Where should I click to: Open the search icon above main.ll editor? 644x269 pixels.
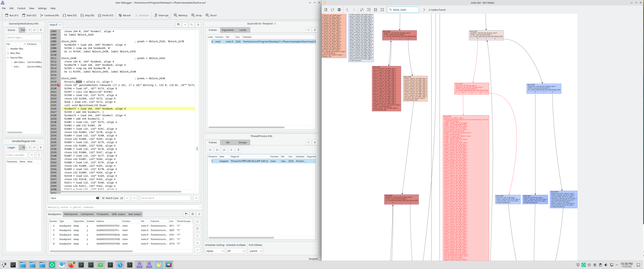[x=191, y=25]
